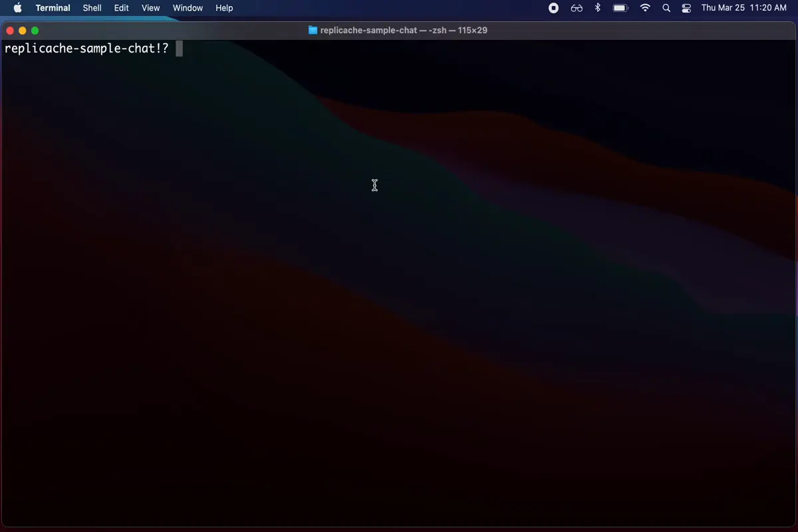Click the folder proxy icon in title bar
This screenshot has height=532, width=798.
(313, 31)
